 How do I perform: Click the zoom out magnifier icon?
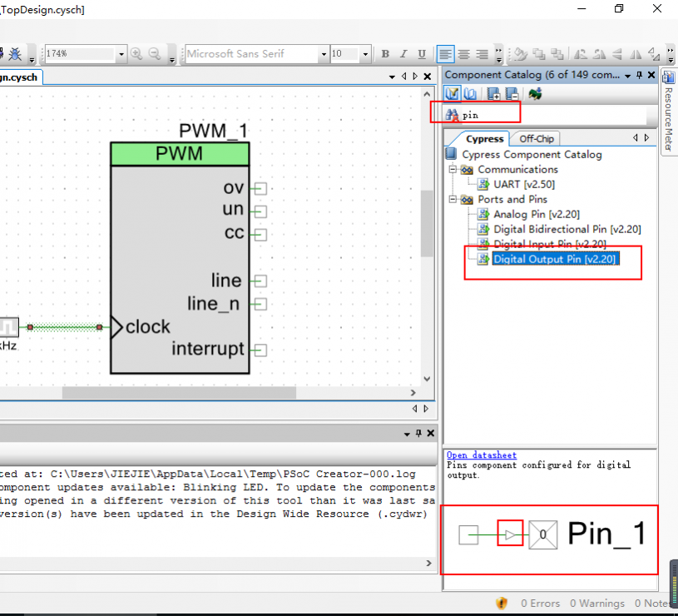click(155, 54)
